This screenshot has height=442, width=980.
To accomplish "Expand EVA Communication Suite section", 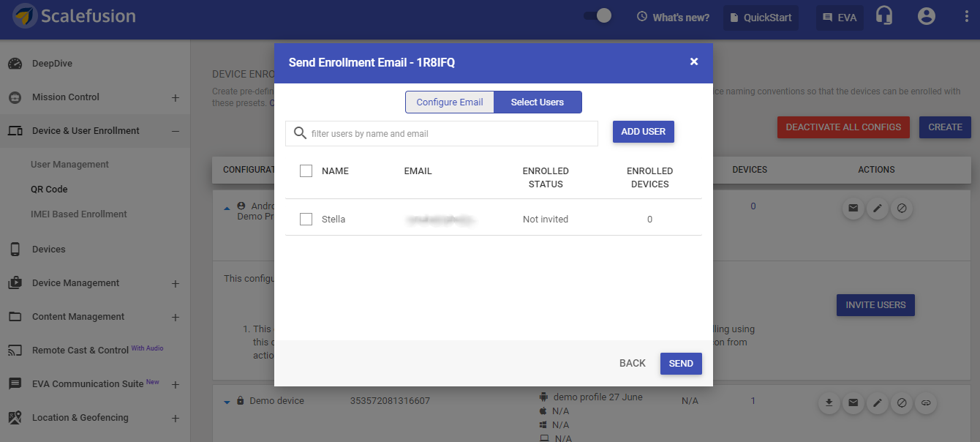I will (176, 384).
